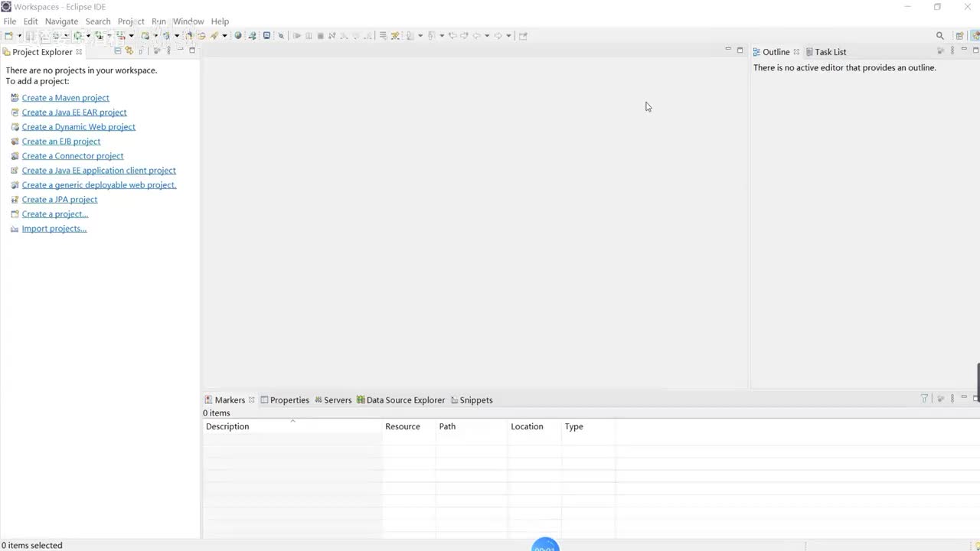Click the Location column header
The height and width of the screenshot is (551, 980).
pyautogui.click(x=534, y=426)
